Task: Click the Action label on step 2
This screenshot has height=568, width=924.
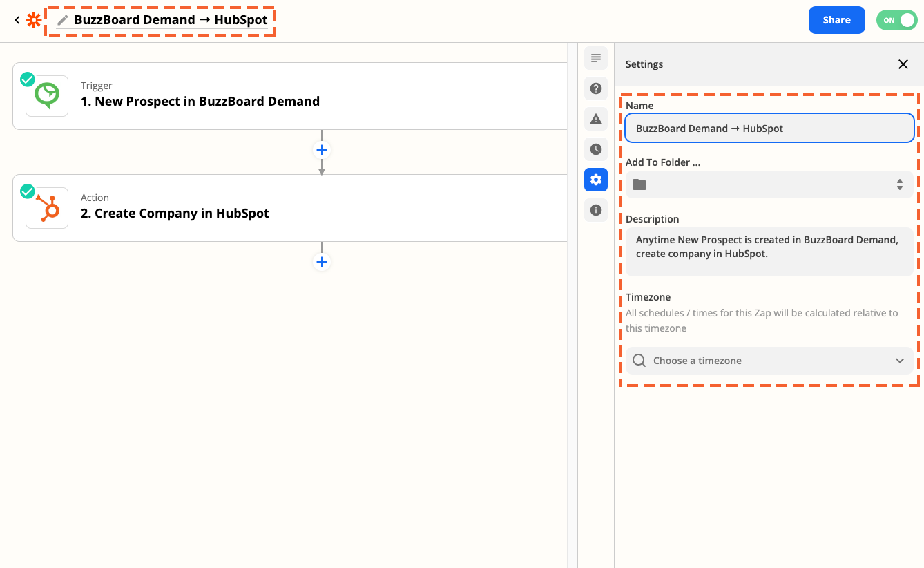Action: click(95, 198)
